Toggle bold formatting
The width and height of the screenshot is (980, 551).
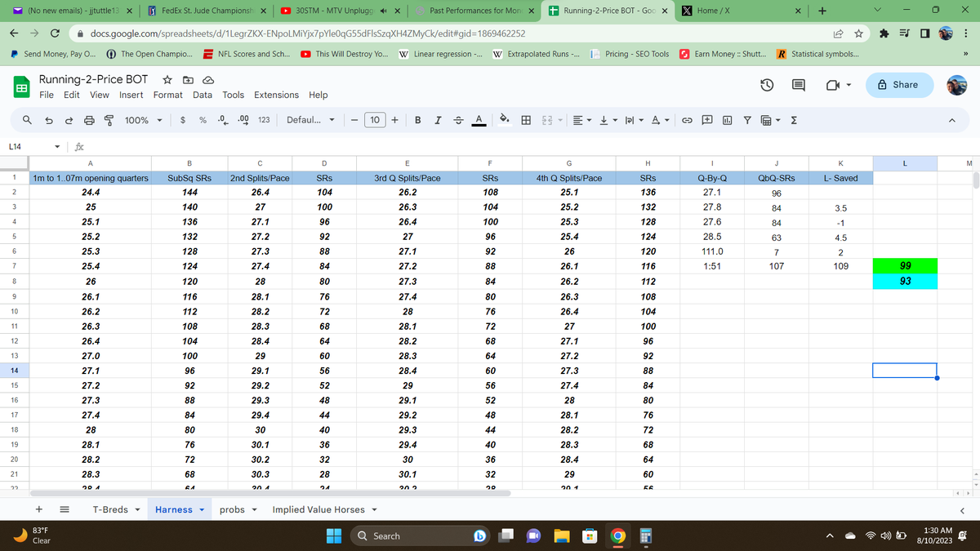pos(417,120)
